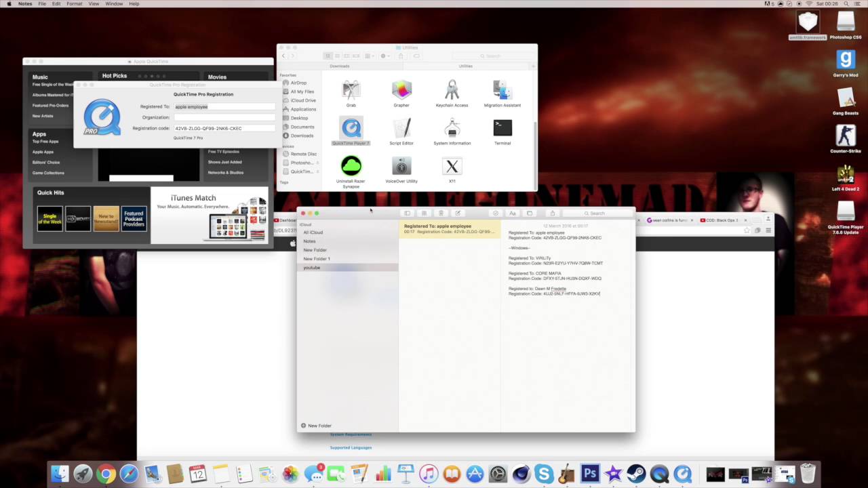Open Photoshop from the Dock
Viewport: 868px width, 488px height.
click(x=590, y=474)
